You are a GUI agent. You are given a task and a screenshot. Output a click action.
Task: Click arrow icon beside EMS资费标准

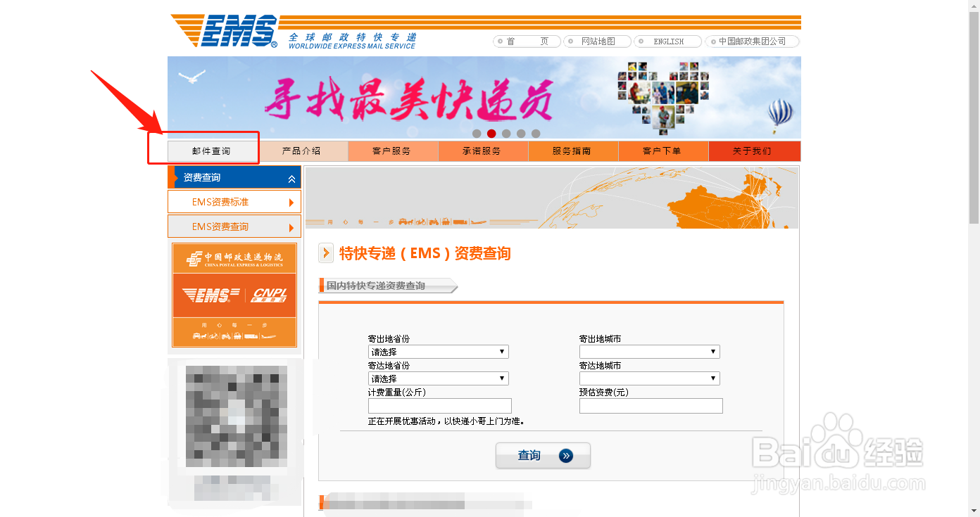pos(291,203)
